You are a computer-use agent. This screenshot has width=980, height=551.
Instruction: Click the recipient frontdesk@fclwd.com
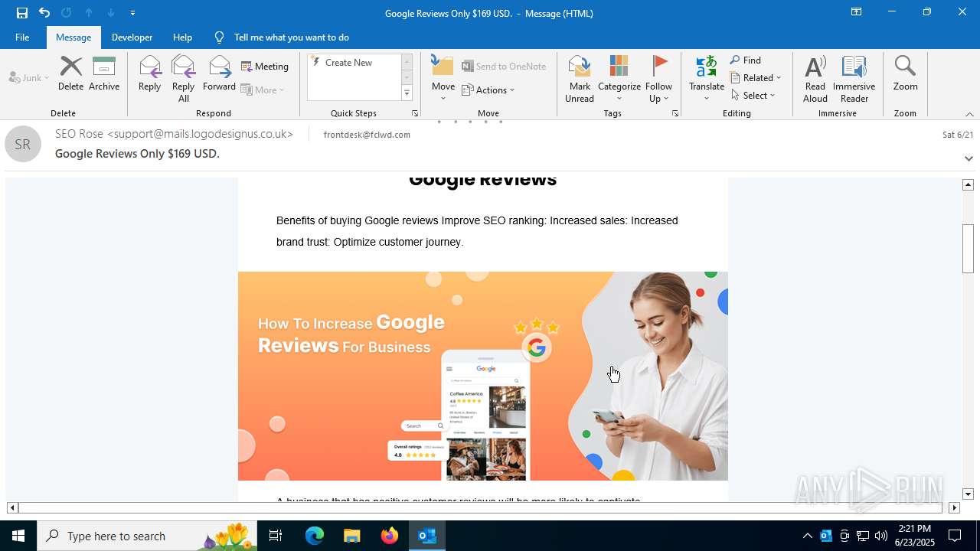tap(367, 135)
